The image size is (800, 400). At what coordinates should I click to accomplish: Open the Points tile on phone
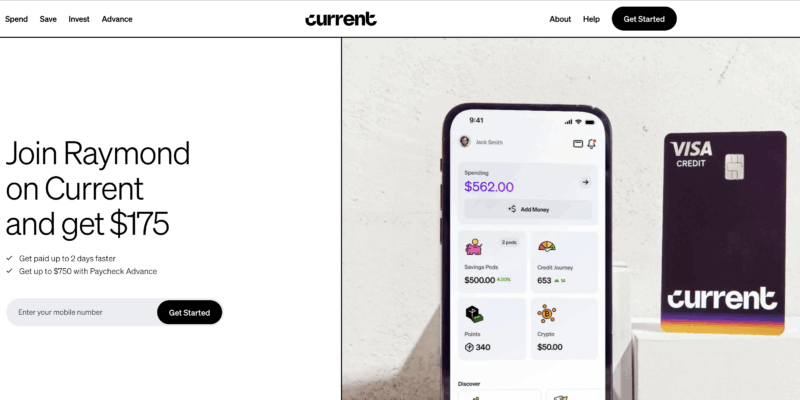(492, 329)
